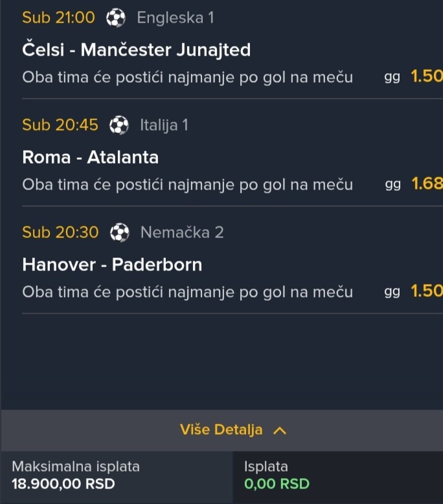
Task: Open the Roma - Atalanta match
Action: click(x=90, y=157)
